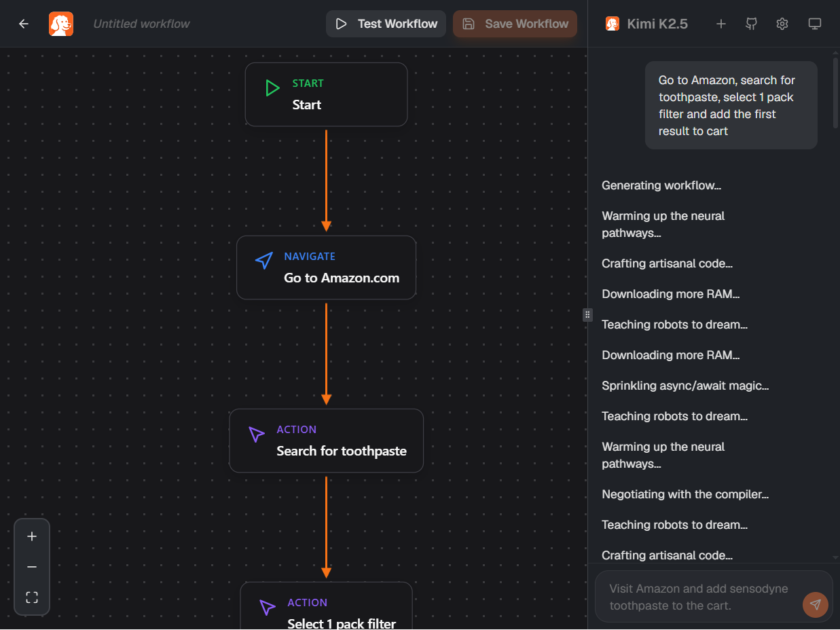
Task: Click the monitor display icon
Action: pyautogui.click(x=815, y=24)
